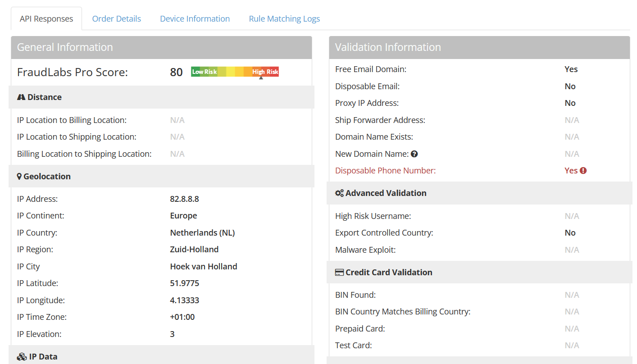637x364 pixels.
Task: Click the Netherlands (NL) country value
Action: 203,233
